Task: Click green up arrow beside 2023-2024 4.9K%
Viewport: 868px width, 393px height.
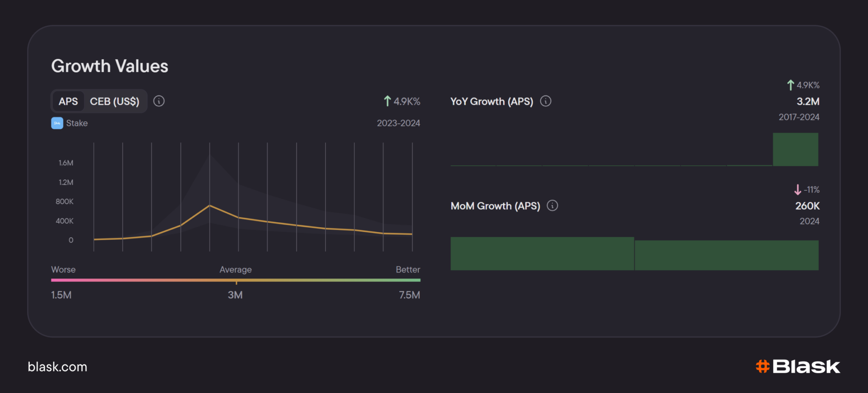Action: tap(387, 101)
